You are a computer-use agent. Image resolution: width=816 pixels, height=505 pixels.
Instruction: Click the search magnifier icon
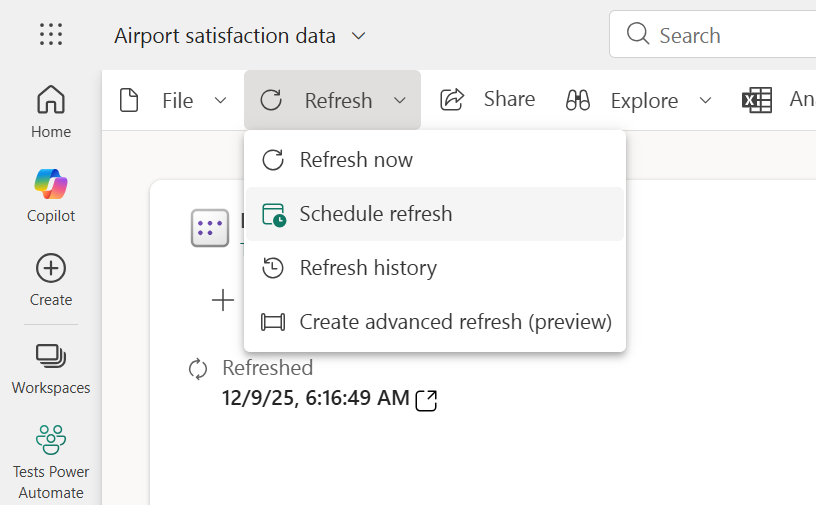(x=638, y=34)
